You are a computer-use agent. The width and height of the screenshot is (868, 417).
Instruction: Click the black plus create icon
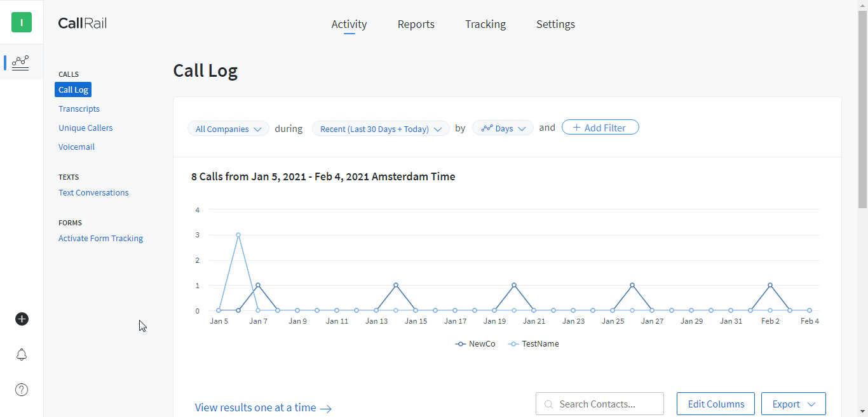[x=22, y=319]
